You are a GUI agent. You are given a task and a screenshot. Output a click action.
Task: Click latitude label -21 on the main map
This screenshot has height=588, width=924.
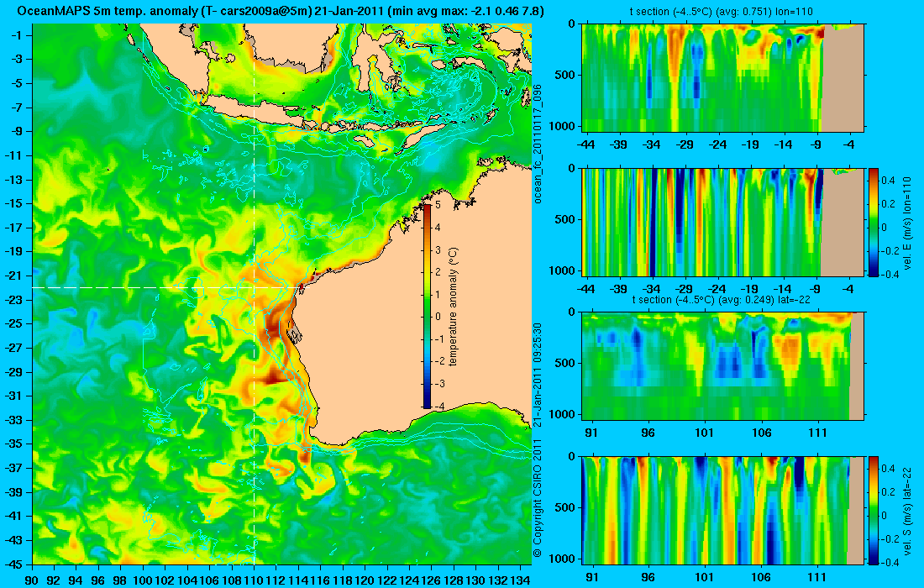(14, 276)
